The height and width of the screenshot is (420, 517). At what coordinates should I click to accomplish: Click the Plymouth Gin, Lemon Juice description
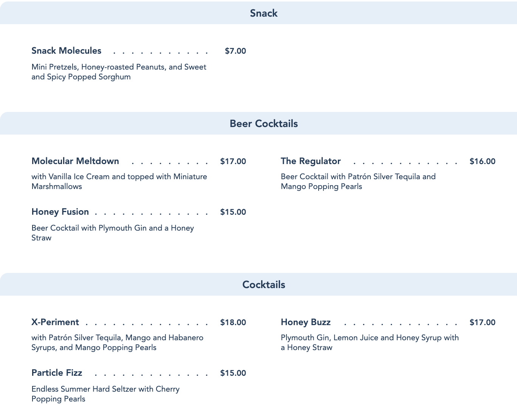(x=370, y=343)
